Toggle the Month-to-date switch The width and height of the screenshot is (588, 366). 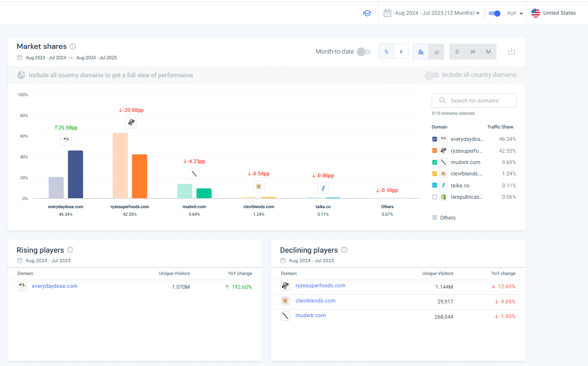point(363,51)
